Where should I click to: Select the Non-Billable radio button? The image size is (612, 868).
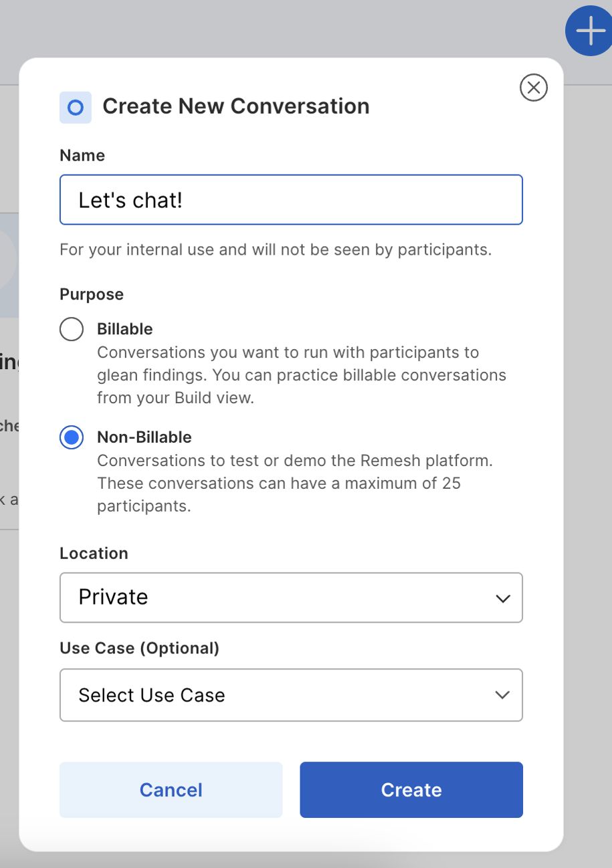pos(72,437)
